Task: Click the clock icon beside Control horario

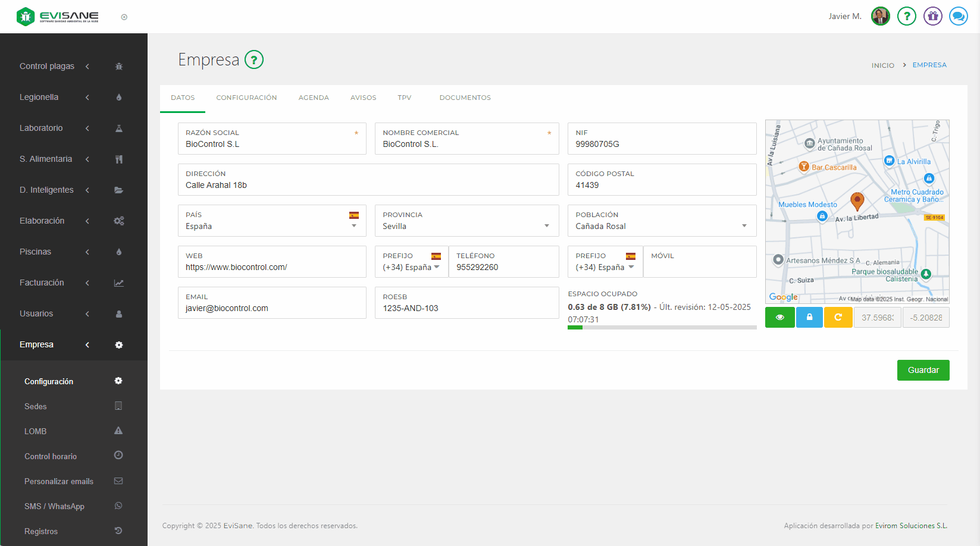Action: pyautogui.click(x=118, y=455)
